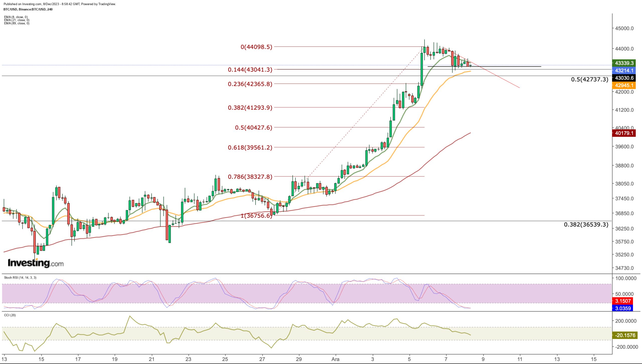This screenshot has width=642, height=364.
Task: Click the 0(44098.5) Fibonacci level label
Action: [x=256, y=47]
